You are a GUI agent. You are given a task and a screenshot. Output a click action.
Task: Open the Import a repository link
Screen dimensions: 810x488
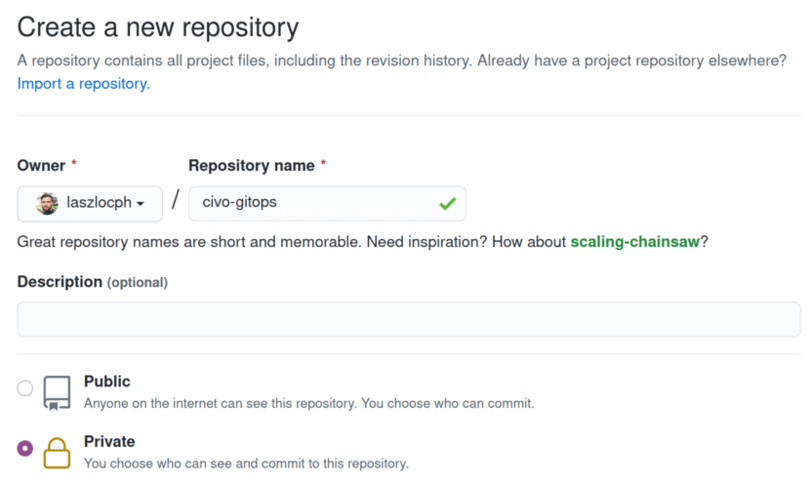(x=84, y=84)
